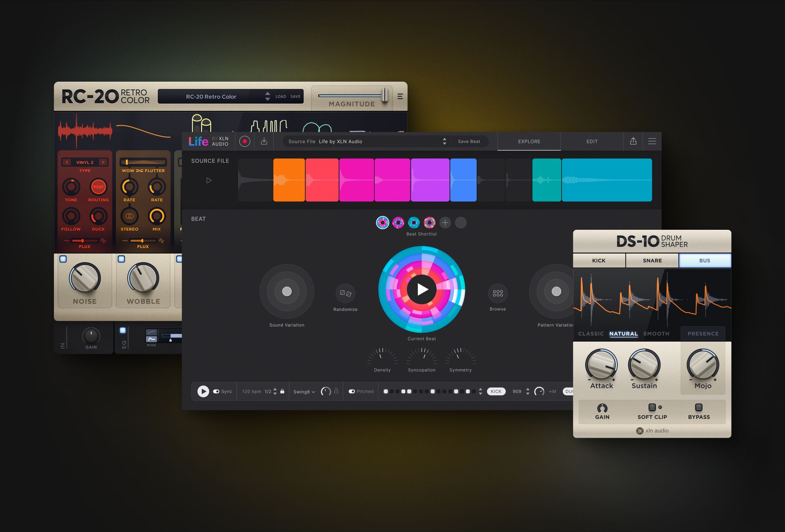
Task: Open the Life hamburger menu
Action: (652, 141)
